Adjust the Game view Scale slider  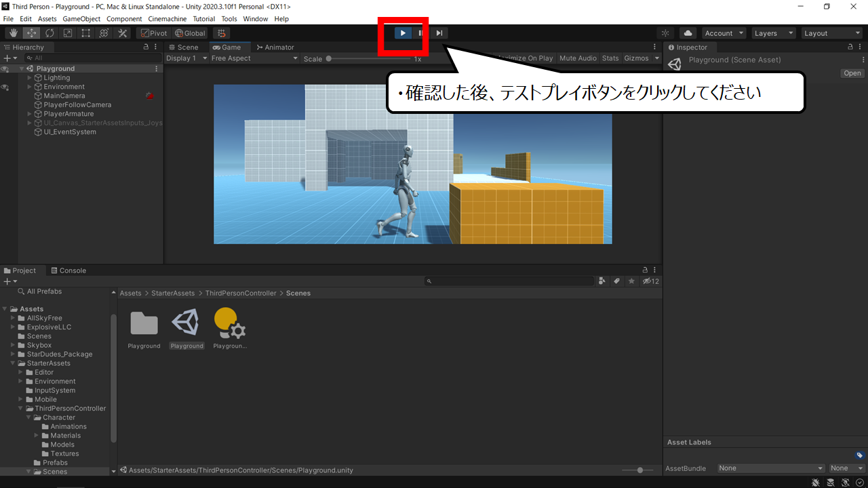[x=370, y=59]
